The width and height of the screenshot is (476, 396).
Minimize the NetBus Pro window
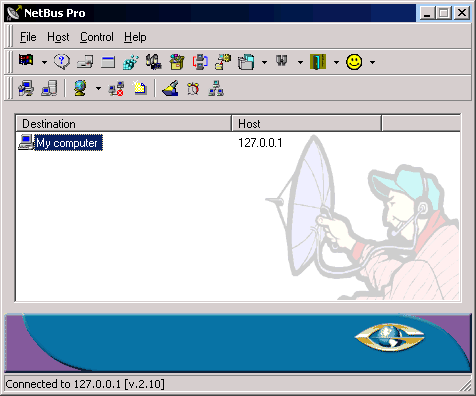click(x=427, y=13)
